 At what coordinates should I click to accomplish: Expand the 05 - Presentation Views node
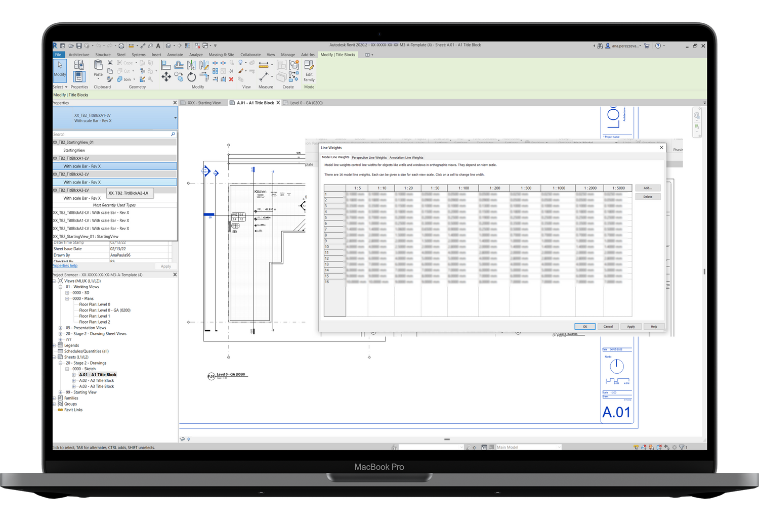(60, 328)
